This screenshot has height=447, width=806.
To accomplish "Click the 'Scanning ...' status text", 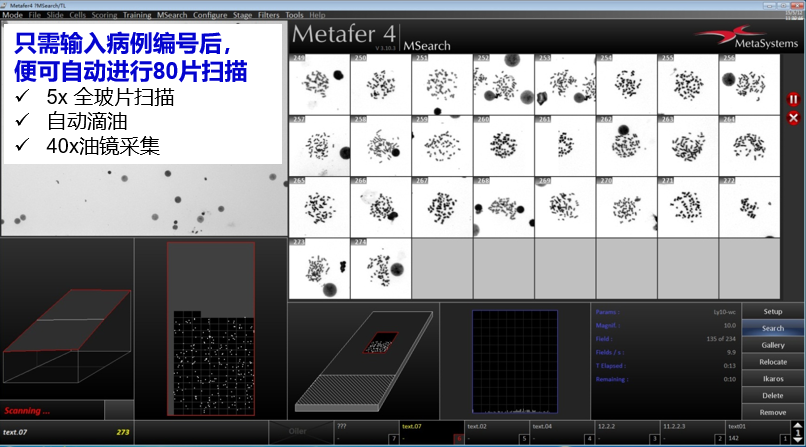I will [x=27, y=411].
